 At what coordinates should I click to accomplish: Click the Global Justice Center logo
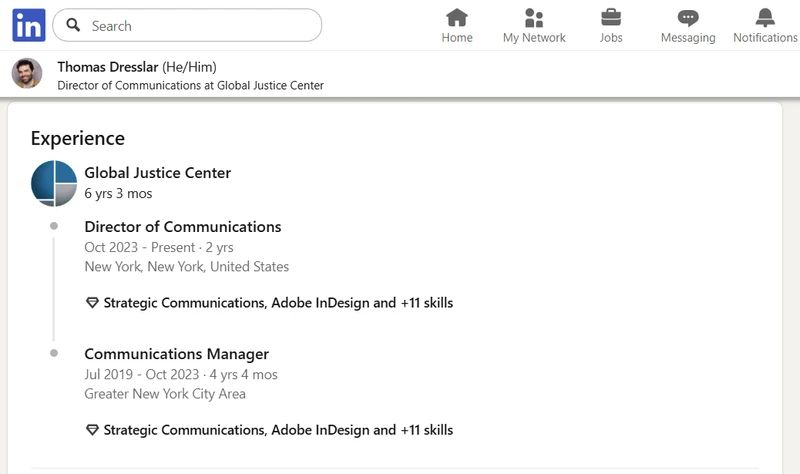click(x=54, y=183)
